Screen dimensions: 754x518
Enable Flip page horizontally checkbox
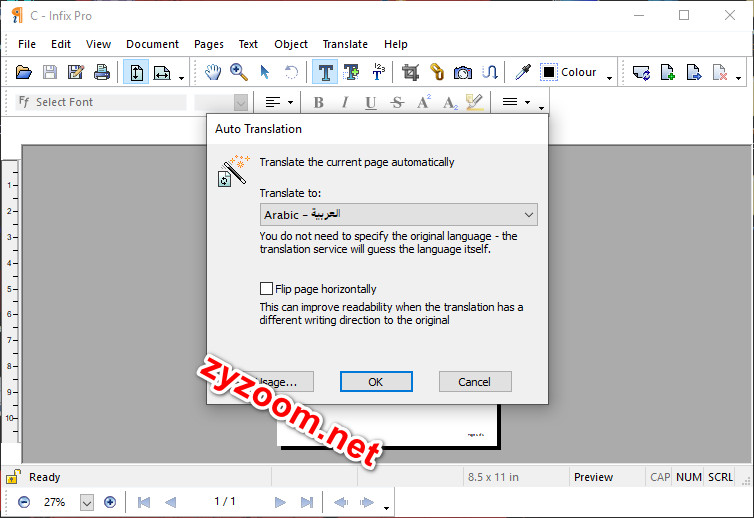point(266,289)
